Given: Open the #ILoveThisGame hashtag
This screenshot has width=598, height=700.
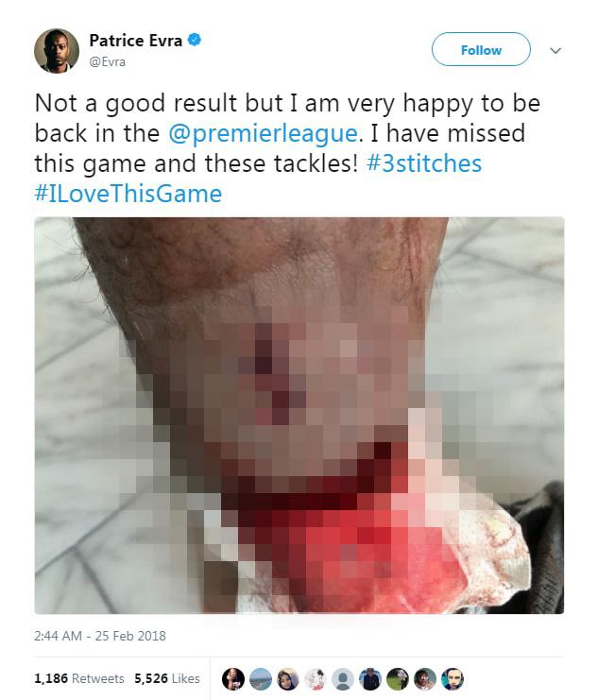Looking at the screenshot, I should pyautogui.click(x=128, y=194).
